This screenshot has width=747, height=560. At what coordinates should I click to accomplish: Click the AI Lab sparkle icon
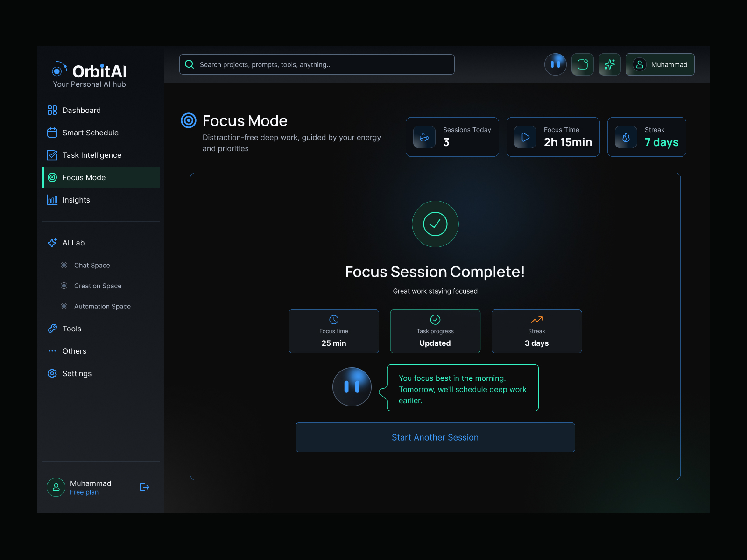[52, 243]
